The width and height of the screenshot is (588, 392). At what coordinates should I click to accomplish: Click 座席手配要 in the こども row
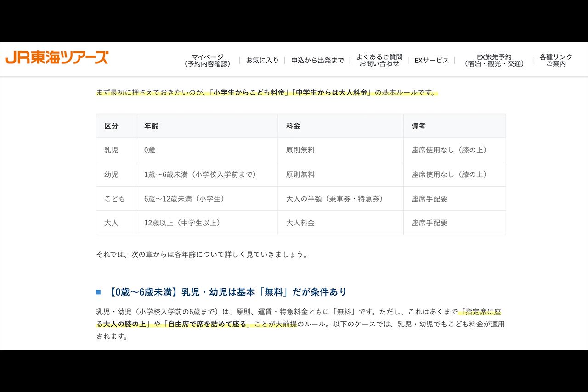coord(429,199)
